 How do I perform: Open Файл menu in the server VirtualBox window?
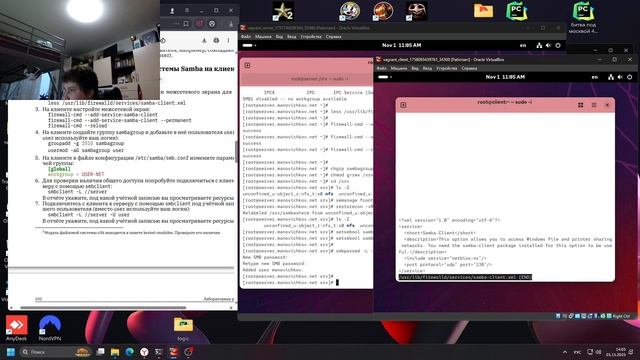click(x=246, y=37)
